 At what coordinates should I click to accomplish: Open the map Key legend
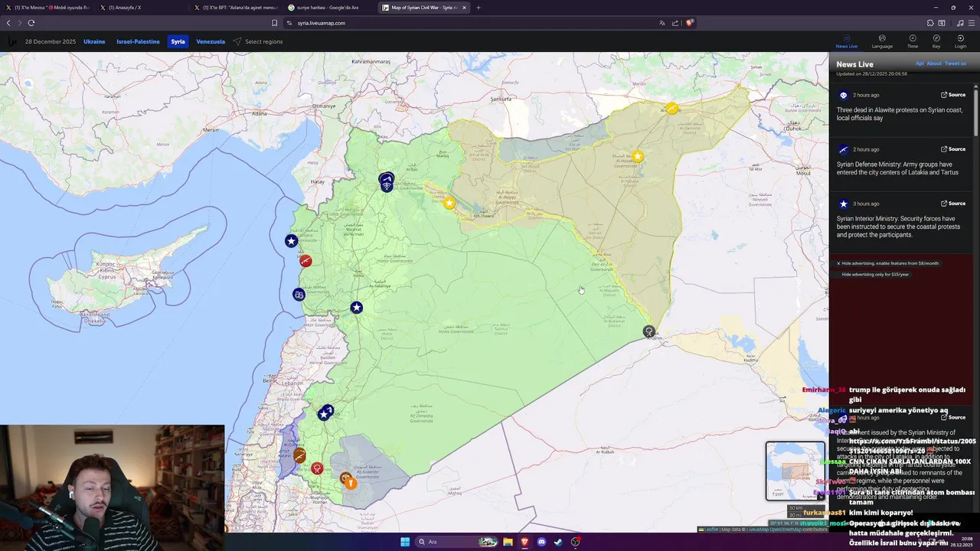[x=936, y=41]
